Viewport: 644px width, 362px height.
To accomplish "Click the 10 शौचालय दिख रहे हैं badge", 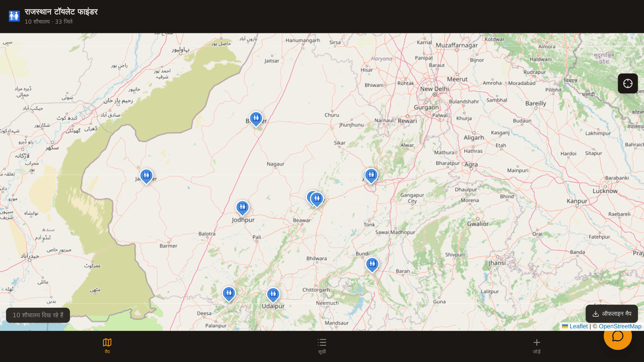I will [x=38, y=315].
